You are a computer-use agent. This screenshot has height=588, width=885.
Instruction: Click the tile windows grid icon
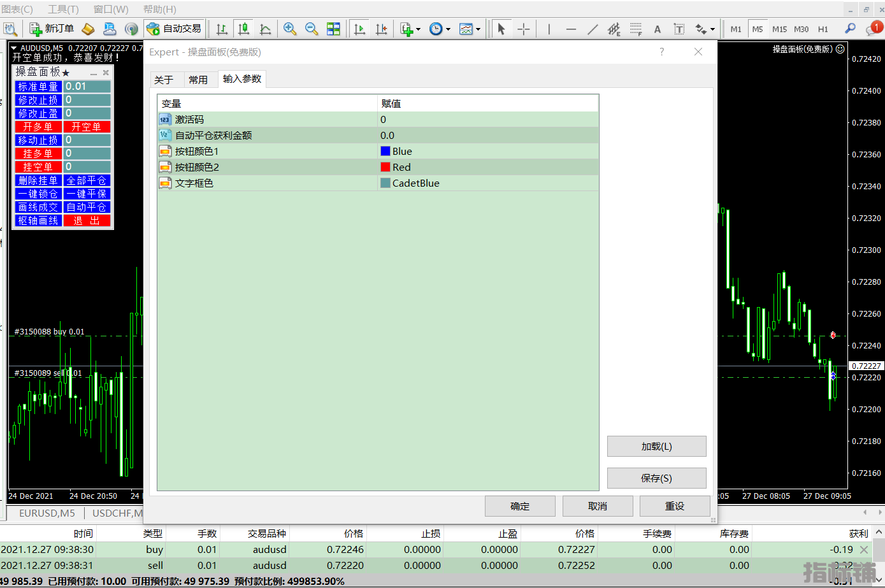(x=333, y=29)
